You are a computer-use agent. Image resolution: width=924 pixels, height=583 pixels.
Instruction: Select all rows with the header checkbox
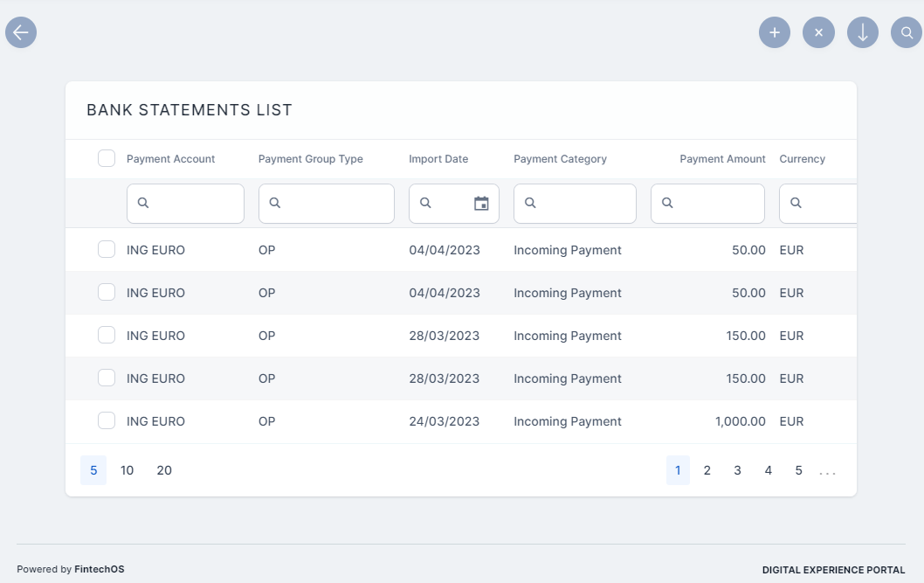[107, 158]
